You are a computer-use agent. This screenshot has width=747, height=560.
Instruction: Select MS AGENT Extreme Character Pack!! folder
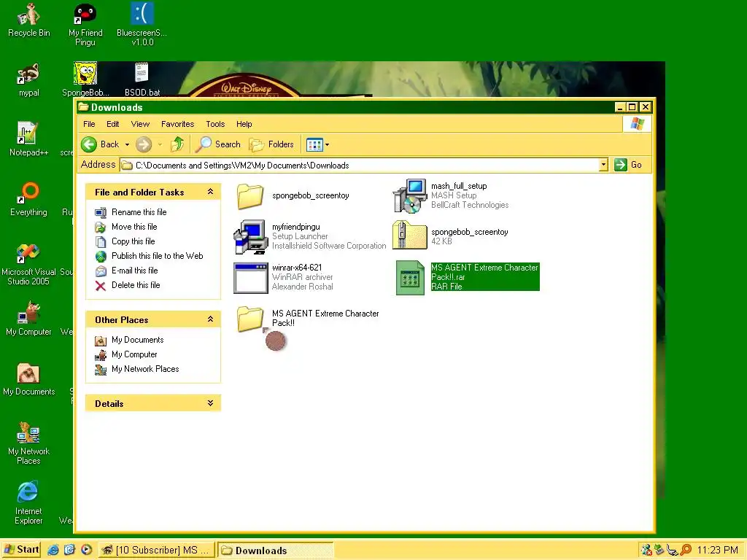[307, 319]
